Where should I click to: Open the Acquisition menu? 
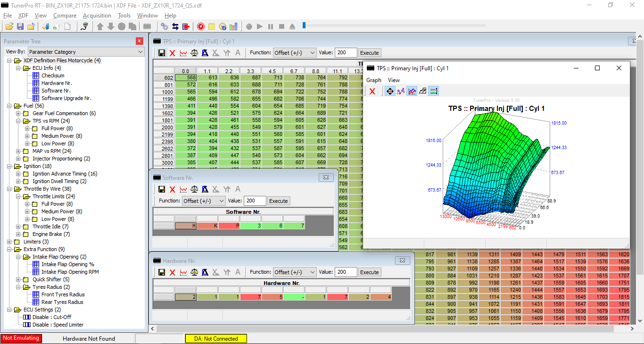tap(97, 16)
